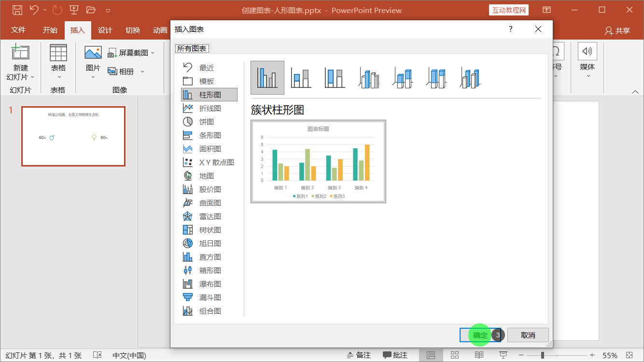Choose 模板 in chart type list
The height and width of the screenshot is (362, 644).
click(209, 81)
